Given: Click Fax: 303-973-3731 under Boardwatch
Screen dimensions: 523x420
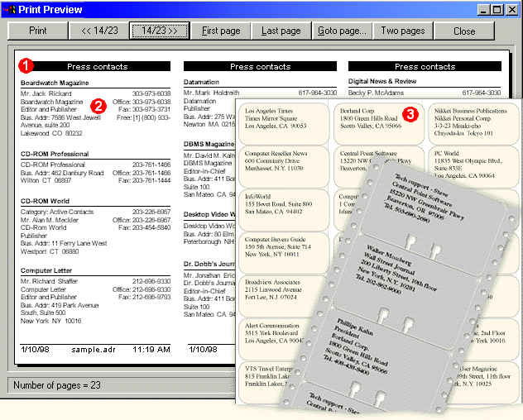Looking at the screenshot, I should pyautogui.click(x=144, y=109).
